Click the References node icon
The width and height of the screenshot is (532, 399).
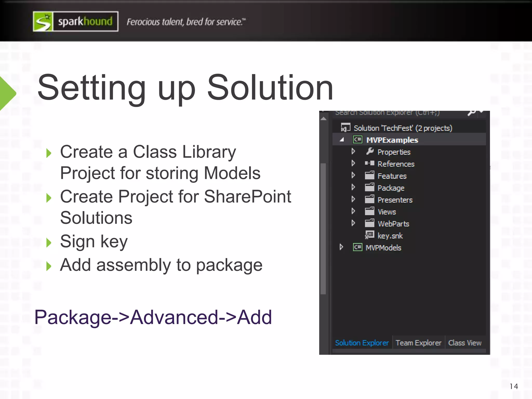click(369, 163)
